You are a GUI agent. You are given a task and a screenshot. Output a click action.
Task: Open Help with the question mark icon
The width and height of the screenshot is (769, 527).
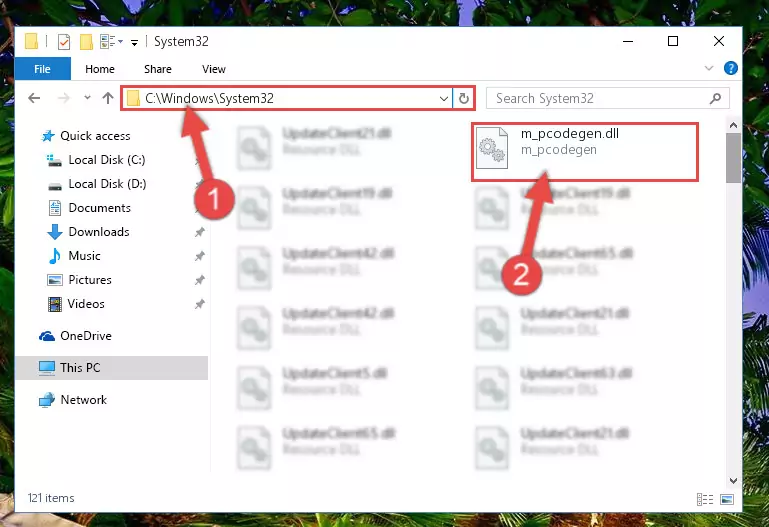point(731,68)
